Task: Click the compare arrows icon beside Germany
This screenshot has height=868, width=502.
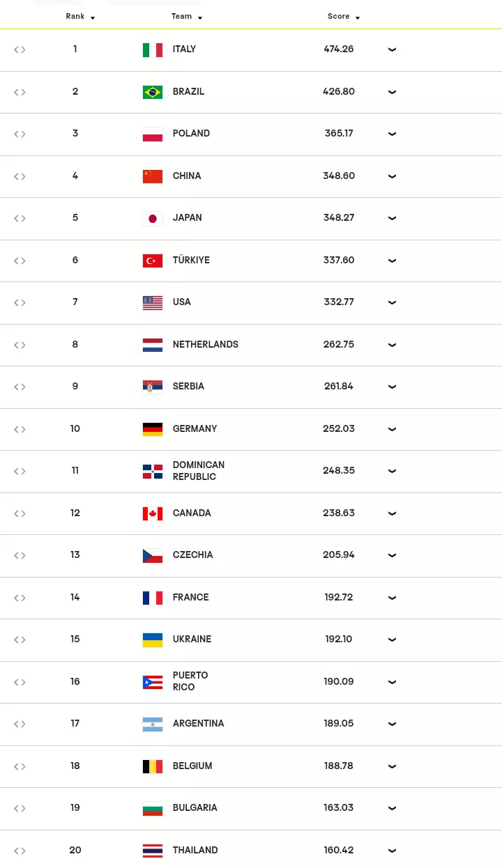Action: [x=20, y=429]
